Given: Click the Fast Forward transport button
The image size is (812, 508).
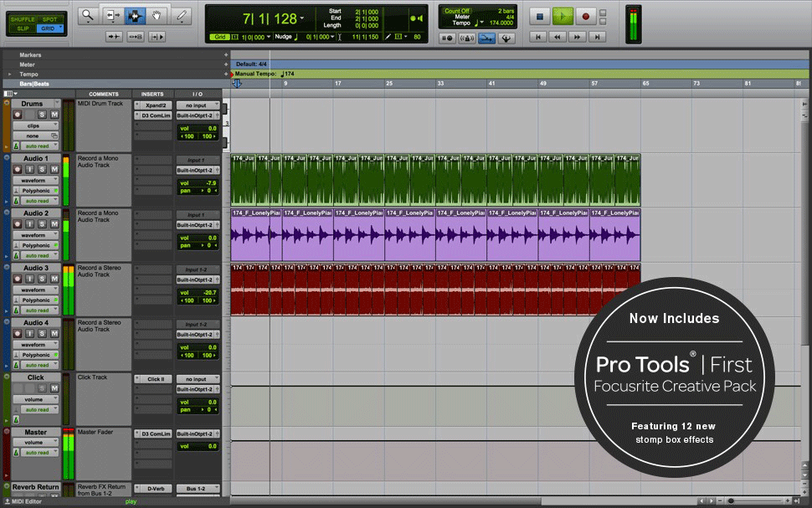Looking at the screenshot, I should (x=577, y=37).
